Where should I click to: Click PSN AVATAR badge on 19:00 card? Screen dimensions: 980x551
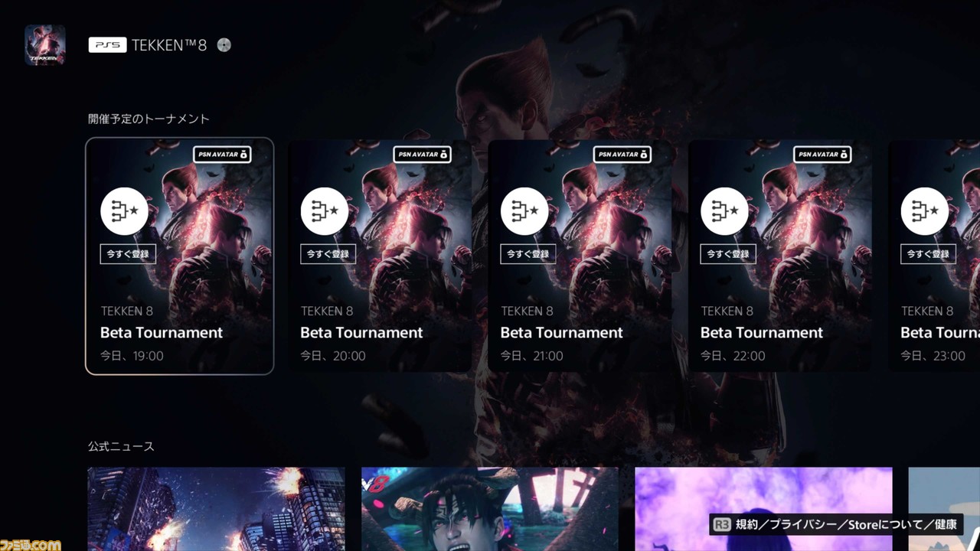(222, 155)
